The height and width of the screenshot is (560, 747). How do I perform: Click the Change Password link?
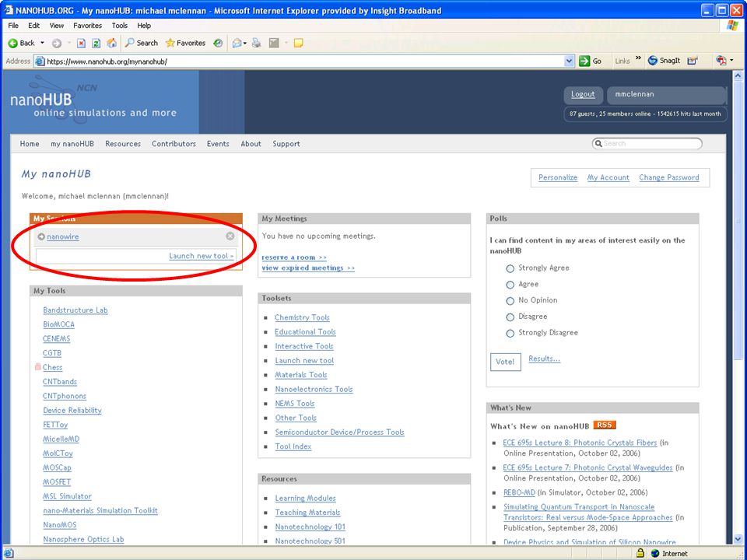pos(669,177)
